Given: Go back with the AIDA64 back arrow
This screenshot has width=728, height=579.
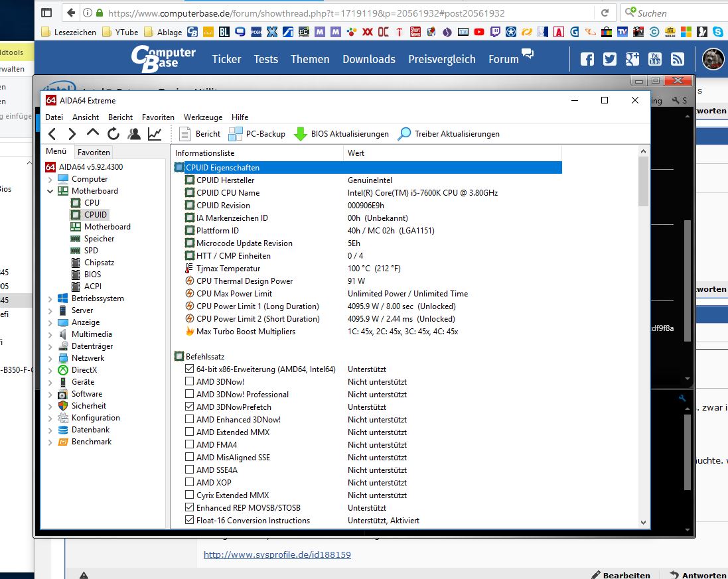Looking at the screenshot, I should point(52,134).
